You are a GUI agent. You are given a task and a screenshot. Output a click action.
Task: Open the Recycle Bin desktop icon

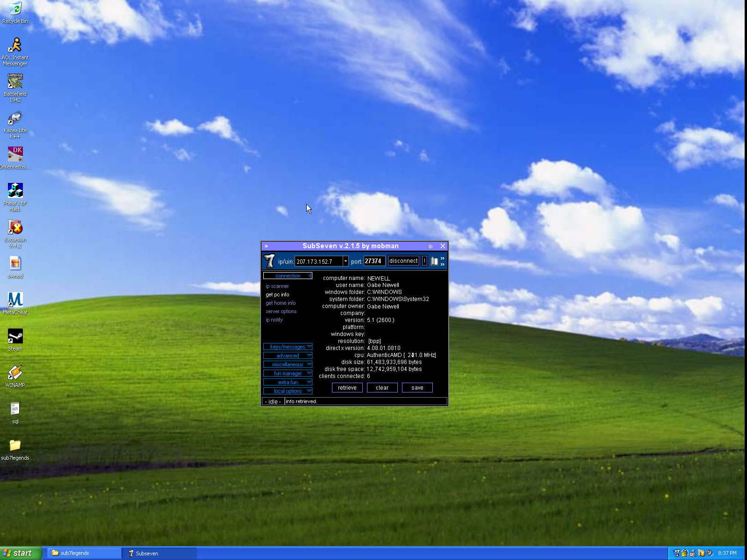pyautogui.click(x=15, y=13)
